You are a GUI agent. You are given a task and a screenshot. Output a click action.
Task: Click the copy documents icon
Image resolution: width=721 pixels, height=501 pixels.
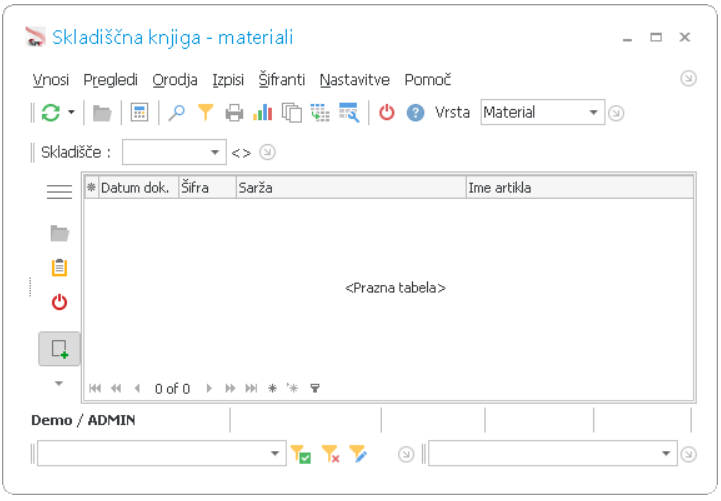(292, 113)
